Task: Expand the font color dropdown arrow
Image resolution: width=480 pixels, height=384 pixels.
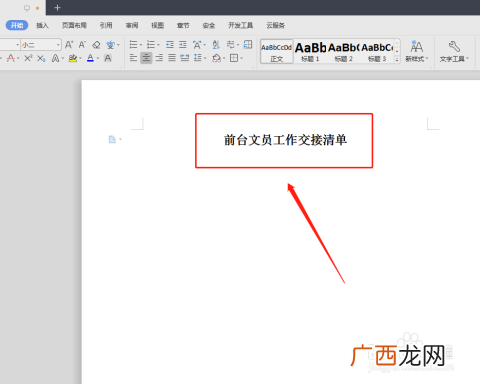Action: coord(98,59)
